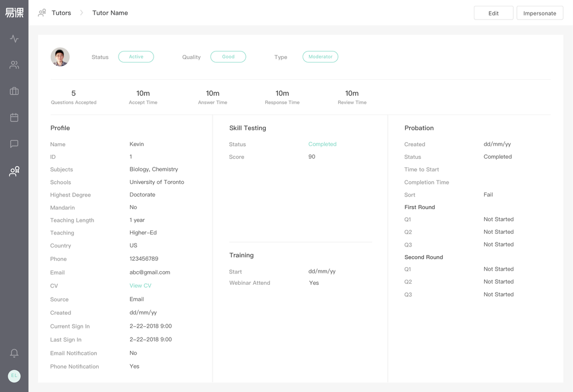Open View CV in the Profile section
573x392 pixels.
140,285
